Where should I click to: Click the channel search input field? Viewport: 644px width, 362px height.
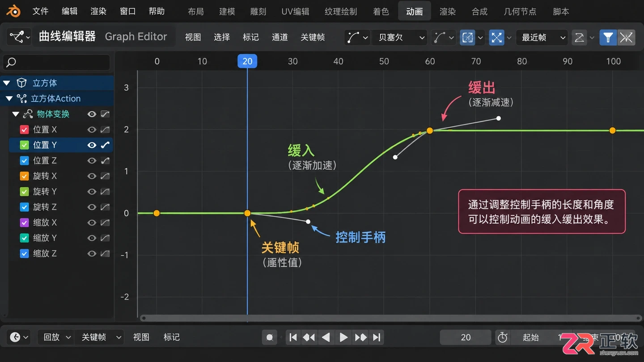(x=56, y=63)
